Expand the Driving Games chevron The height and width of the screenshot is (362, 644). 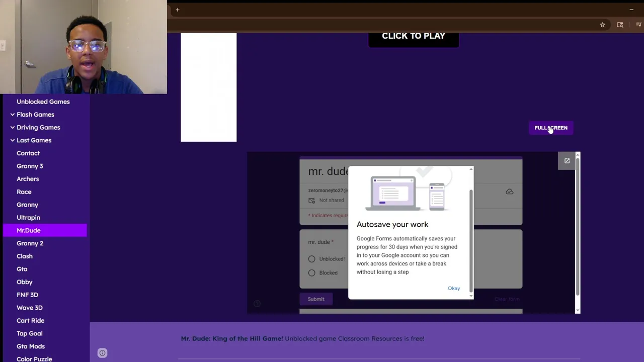[12, 127]
